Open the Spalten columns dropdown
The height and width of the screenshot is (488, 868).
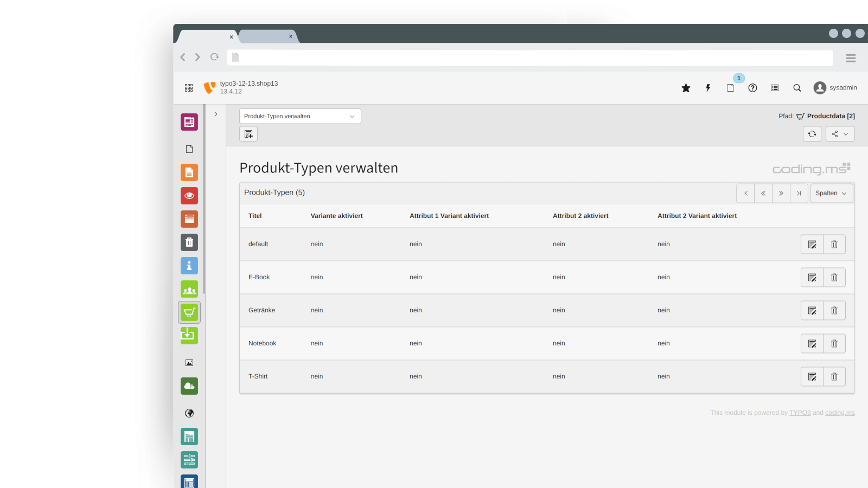tap(832, 193)
